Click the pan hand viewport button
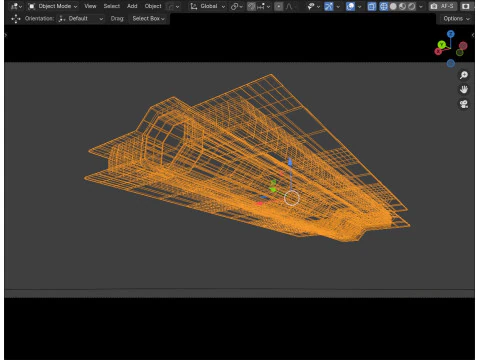This screenshot has height=360, width=480. pos(464,90)
